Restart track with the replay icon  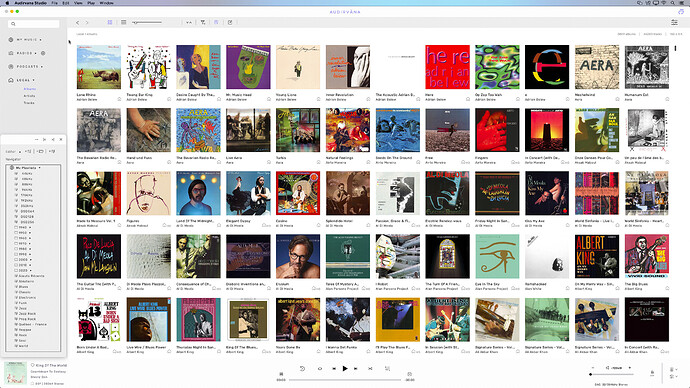tap(302, 369)
